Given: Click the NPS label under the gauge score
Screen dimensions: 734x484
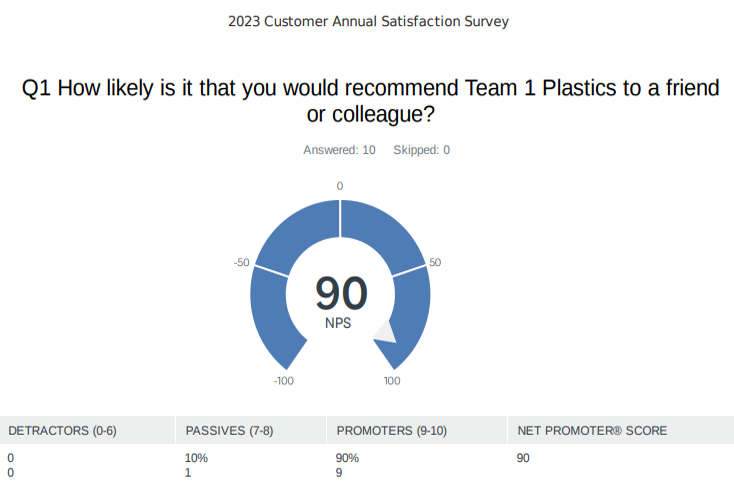Looking at the screenshot, I should pyautogui.click(x=338, y=323).
